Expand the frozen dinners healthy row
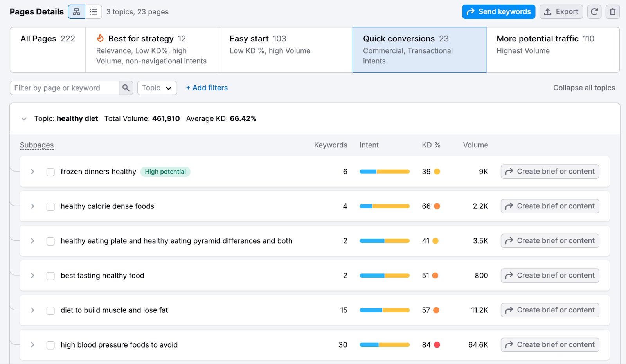Screen dimensions: 626x364 (x=32, y=172)
